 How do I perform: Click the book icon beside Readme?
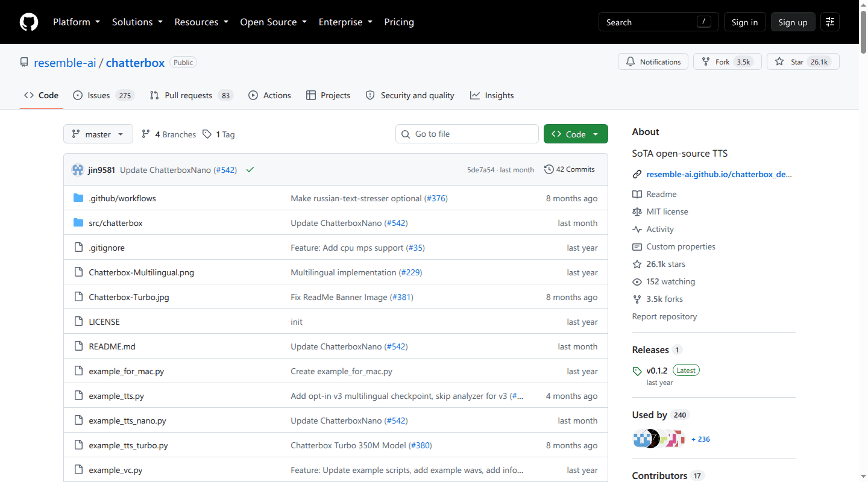point(637,194)
